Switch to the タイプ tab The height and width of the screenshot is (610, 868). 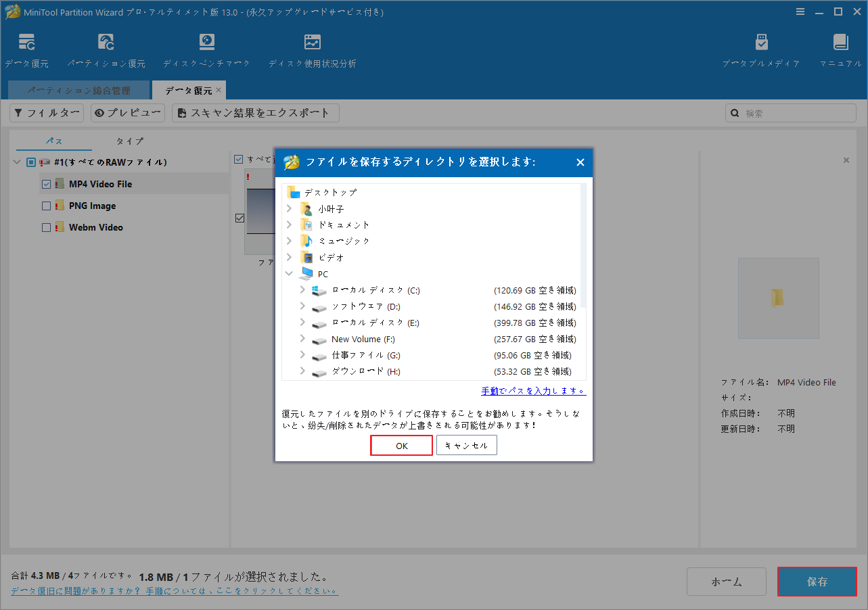[x=129, y=141]
